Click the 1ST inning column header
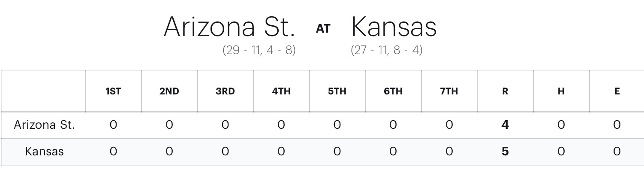This screenshot has width=644, height=179. tap(113, 91)
